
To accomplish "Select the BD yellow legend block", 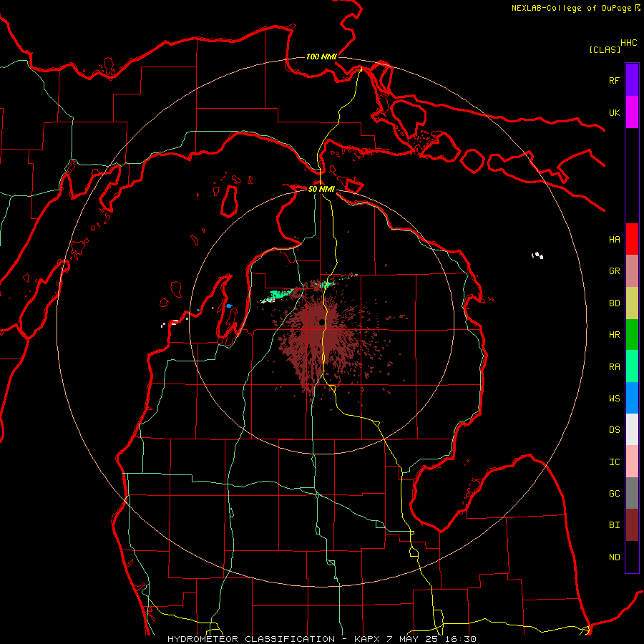I will pyautogui.click(x=632, y=303).
